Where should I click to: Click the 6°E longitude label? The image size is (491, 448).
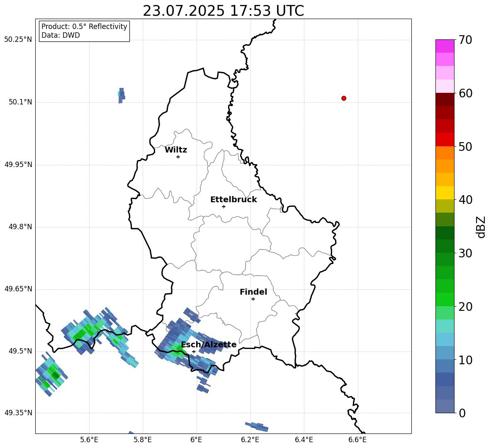[x=196, y=440]
